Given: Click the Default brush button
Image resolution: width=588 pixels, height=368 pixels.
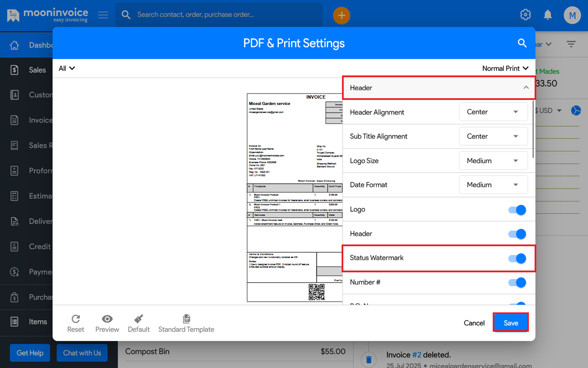Looking at the screenshot, I should pyautogui.click(x=139, y=323).
